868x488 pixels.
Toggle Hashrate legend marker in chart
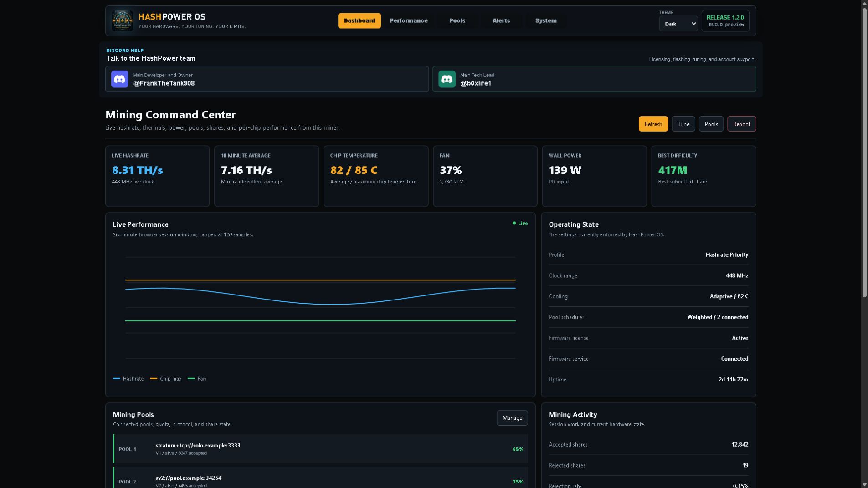click(x=117, y=379)
